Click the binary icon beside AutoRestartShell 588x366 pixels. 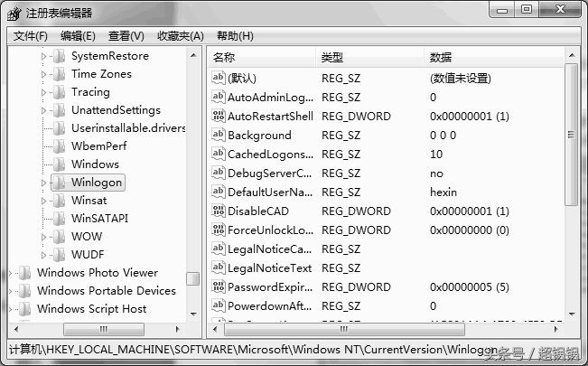(219, 116)
